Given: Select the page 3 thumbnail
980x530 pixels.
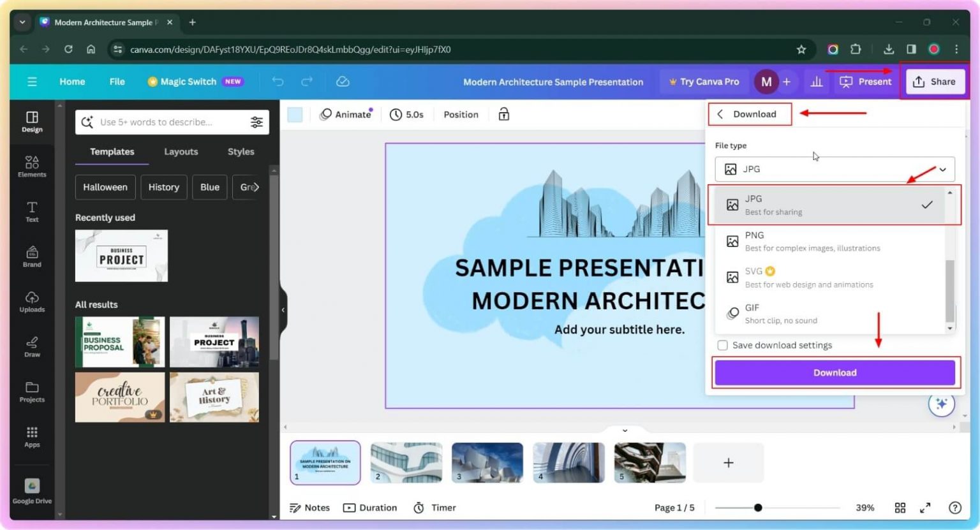Looking at the screenshot, I should tap(487, 462).
